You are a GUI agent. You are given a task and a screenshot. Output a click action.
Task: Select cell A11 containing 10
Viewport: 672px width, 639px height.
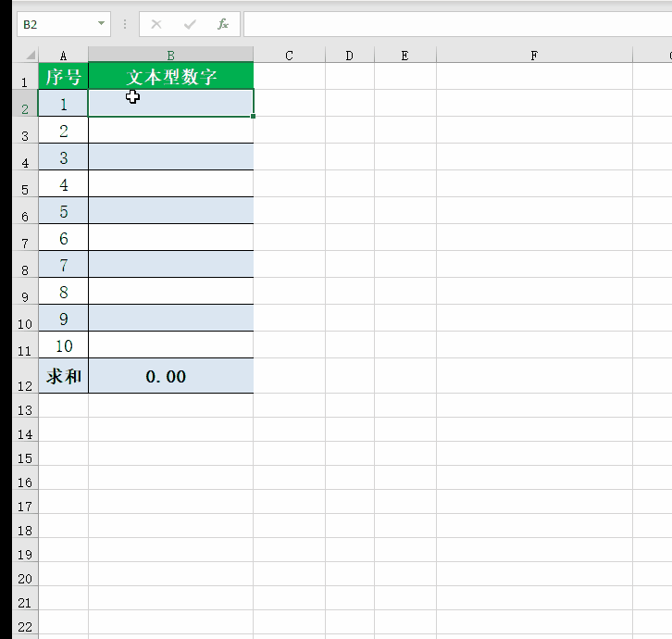coord(64,345)
